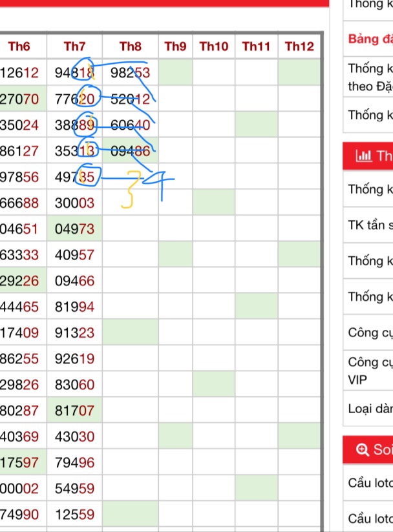The width and height of the screenshot is (393, 532).
Task: Click the Th8 column header
Action: 131,46
